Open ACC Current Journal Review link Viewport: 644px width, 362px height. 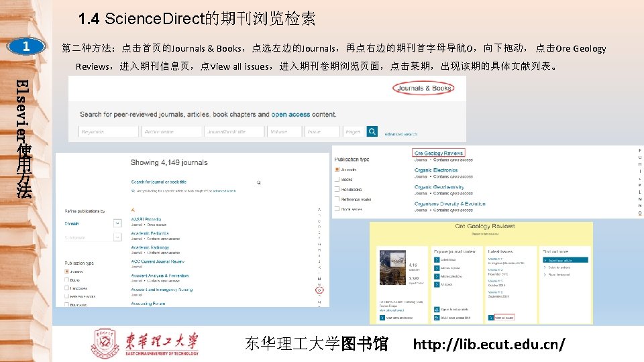(x=158, y=261)
